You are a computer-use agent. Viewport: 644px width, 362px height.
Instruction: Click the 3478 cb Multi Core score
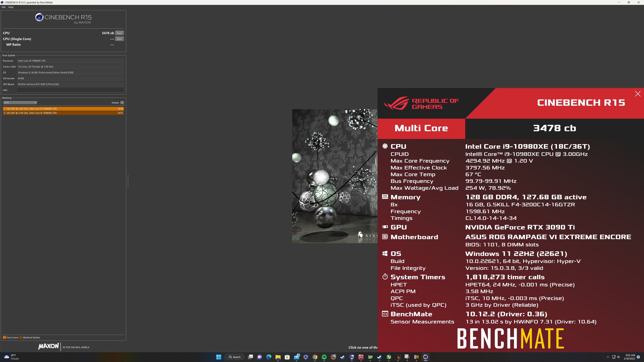[554, 128]
